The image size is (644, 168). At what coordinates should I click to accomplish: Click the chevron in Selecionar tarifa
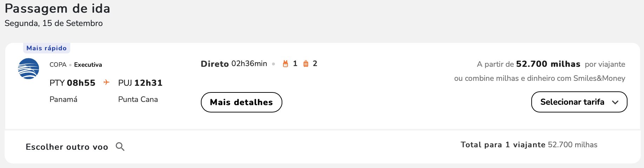(x=615, y=102)
